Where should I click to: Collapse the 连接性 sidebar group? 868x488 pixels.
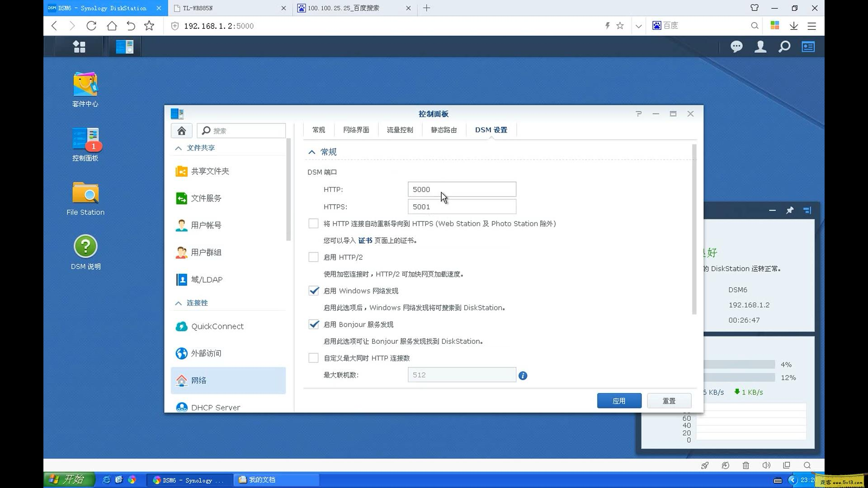point(178,303)
